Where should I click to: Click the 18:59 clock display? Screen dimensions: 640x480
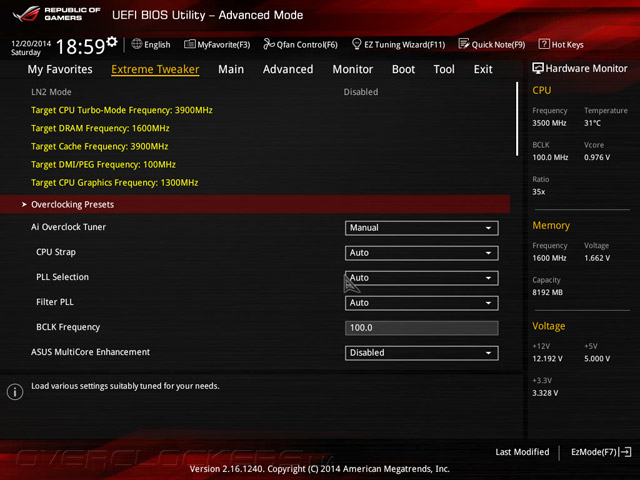click(x=80, y=47)
